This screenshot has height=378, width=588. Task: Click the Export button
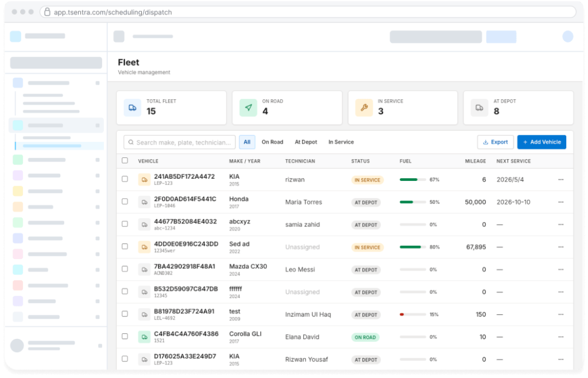(x=496, y=142)
